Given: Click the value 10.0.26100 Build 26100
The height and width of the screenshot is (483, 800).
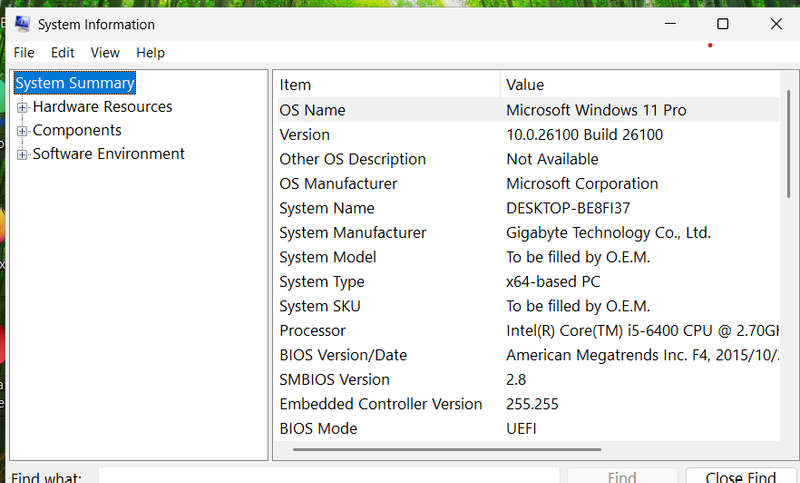Looking at the screenshot, I should coord(585,135).
